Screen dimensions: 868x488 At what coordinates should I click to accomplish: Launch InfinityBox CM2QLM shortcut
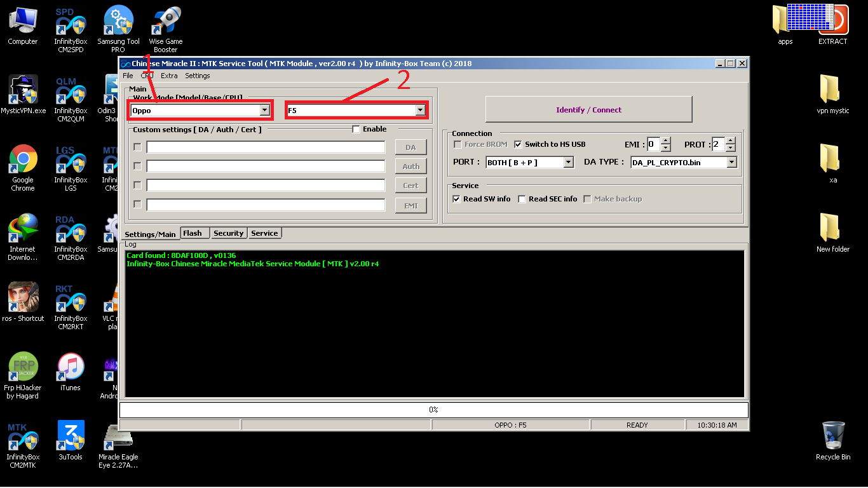coord(71,98)
